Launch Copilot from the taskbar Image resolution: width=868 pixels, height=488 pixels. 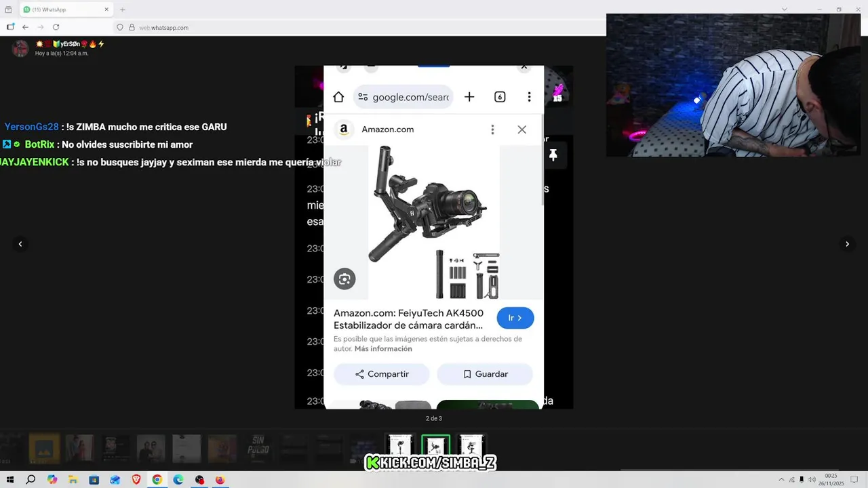click(x=52, y=480)
